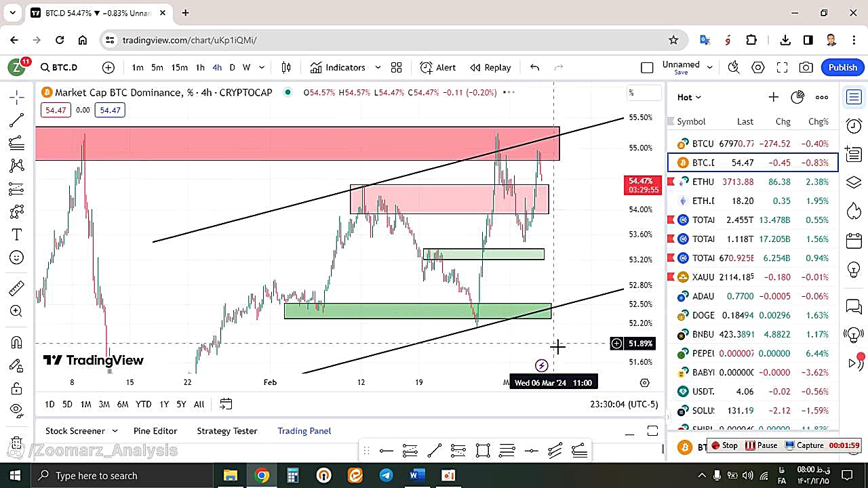
Task: Open watchlist advanced view pie icon
Action: tap(797, 97)
